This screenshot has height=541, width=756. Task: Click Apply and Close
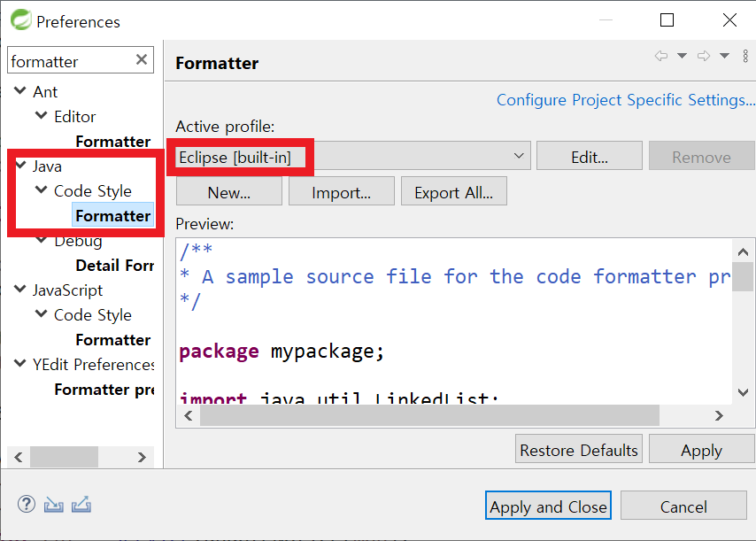click(548, 506)
